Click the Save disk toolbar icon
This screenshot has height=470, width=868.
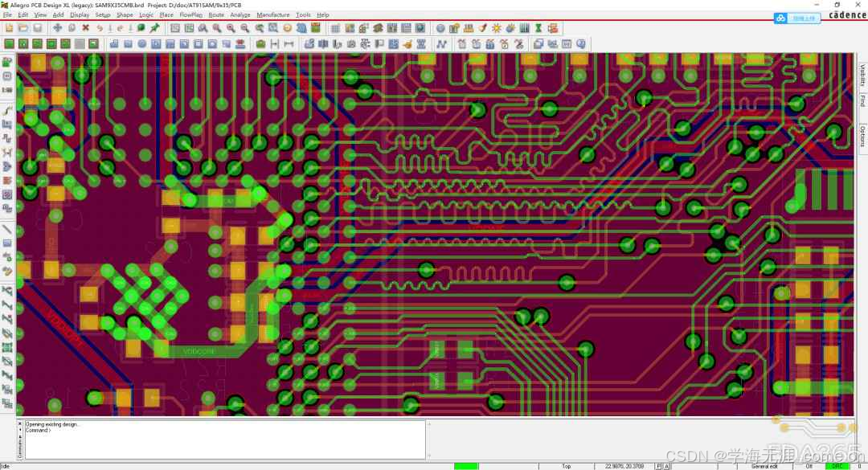pos(37,27)
